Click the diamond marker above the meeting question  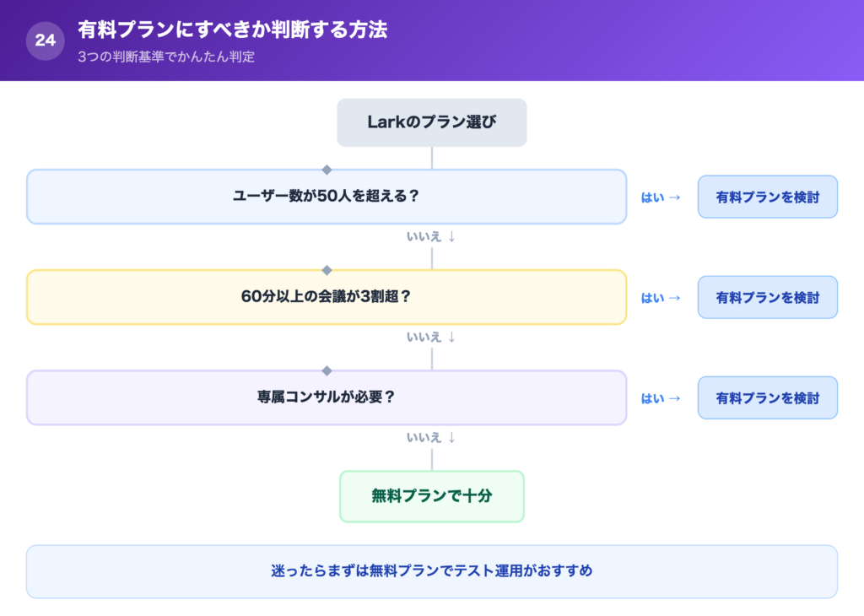tap(327, 270)
